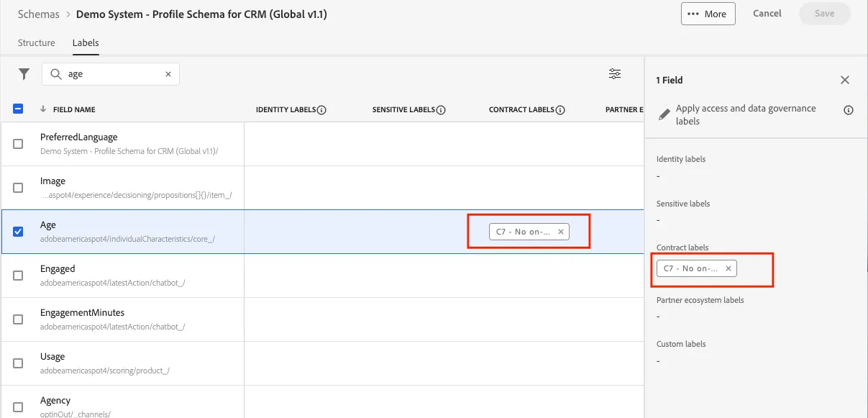Check the Usage field checkbox

point(19,363)
